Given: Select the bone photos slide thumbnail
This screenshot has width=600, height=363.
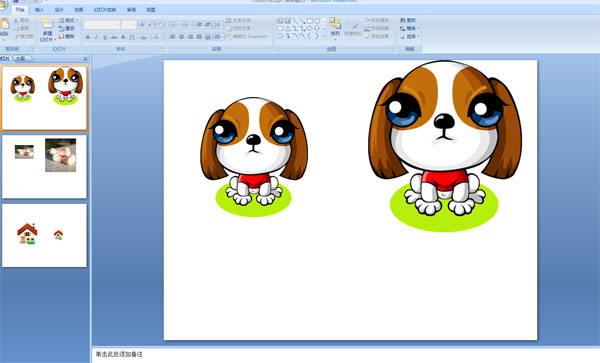Looking at the screenshot, I should pos(44,166).
